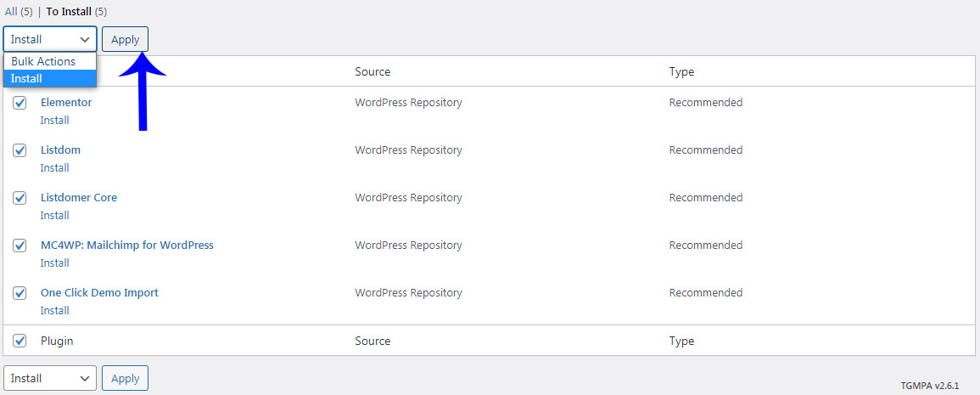Toggle the One Click Demo Import checkbox
The height and width of the screenshot is (395, 980).
point(20,293)
